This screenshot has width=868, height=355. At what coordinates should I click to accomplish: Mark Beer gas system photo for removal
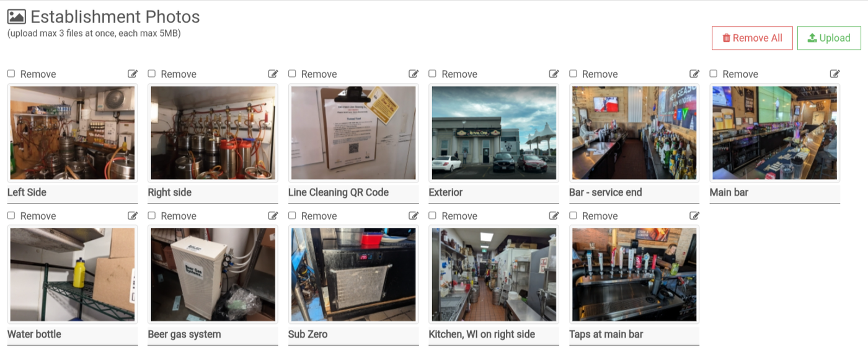coord(152,216)
